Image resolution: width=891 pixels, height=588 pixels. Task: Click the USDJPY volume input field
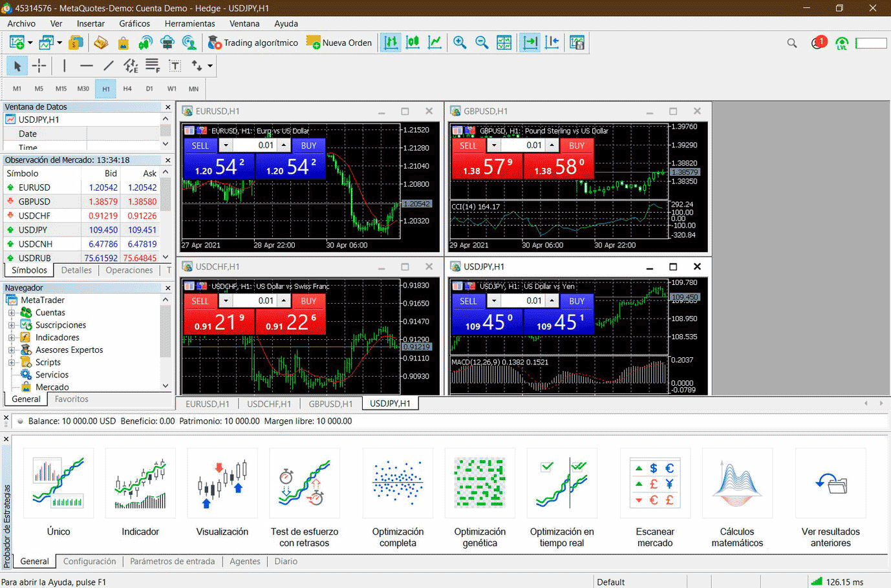tap(523, 300)
